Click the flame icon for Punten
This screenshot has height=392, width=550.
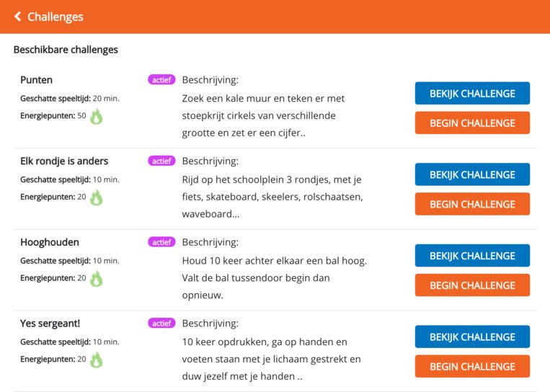[97, 117]
